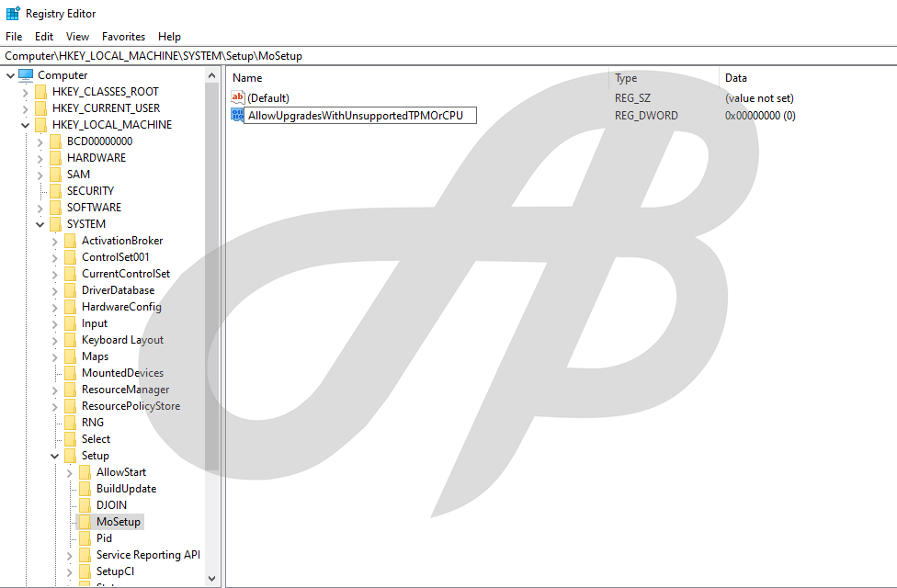
Task: Click the DWORD value binary icon
Action: pos(237,115)
